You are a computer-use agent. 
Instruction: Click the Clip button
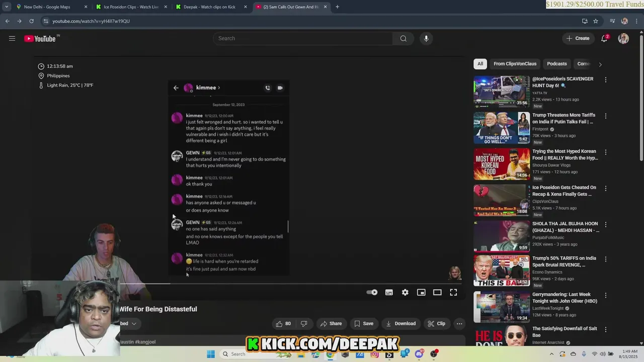(436, 324)
